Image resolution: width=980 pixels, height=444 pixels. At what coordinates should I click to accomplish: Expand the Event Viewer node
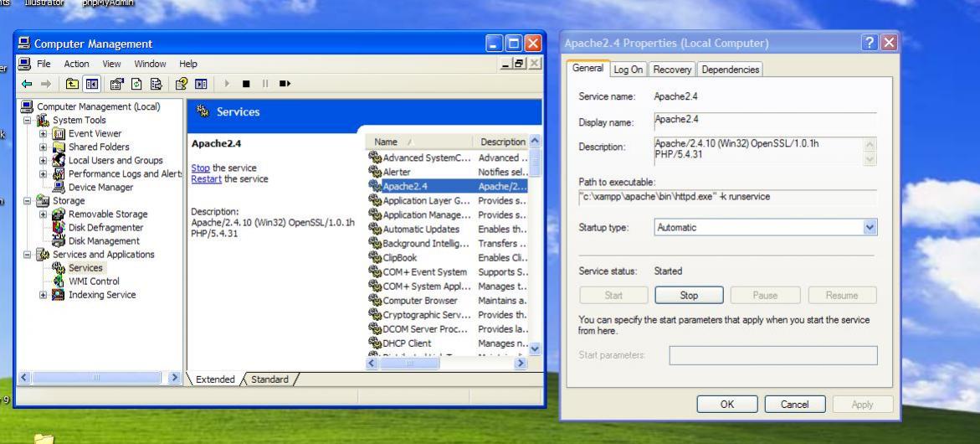point(44,134)
